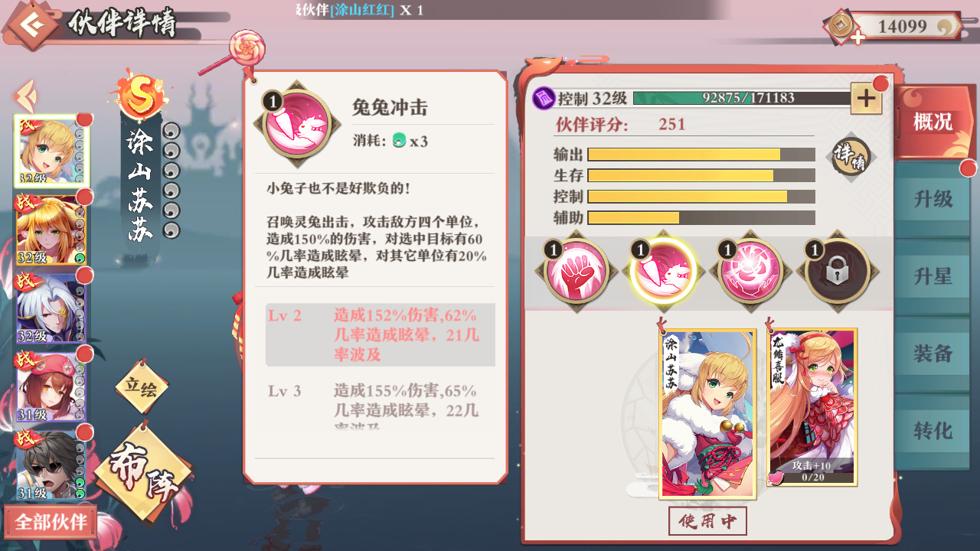The height and width of the screenshot is (551, 980).
Task: Select the first fist skill icon
Action: click(x=577, y=271)
